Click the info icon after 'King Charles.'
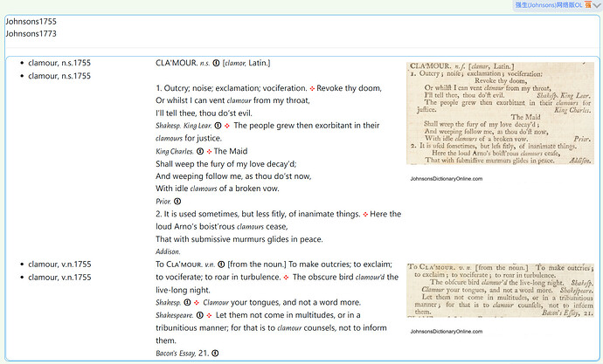 click(200, 151)
